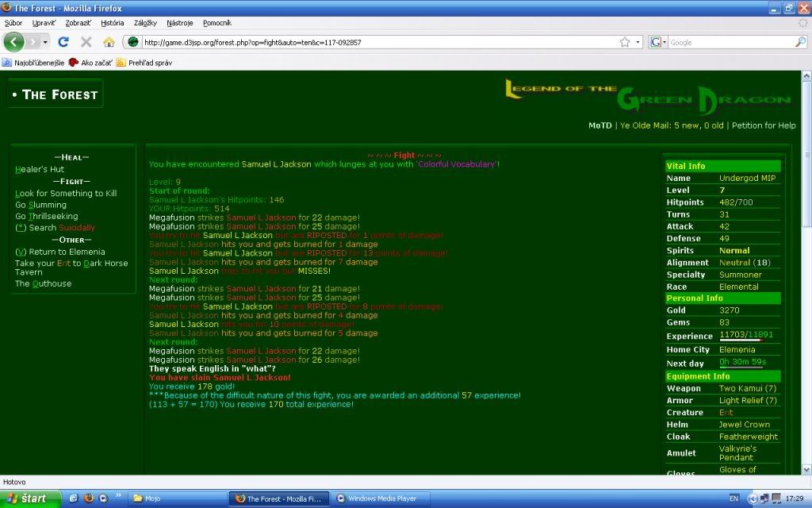Go to the Firefox Home page icon

(109, 42)
